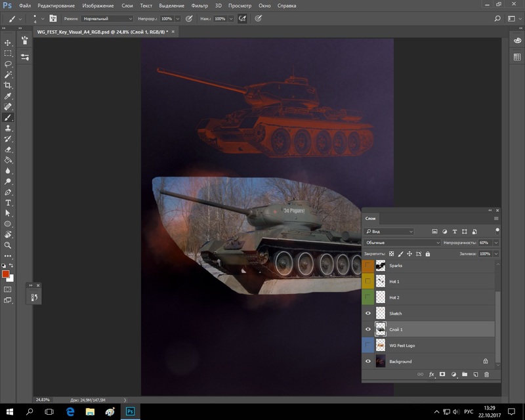Viewport: 525px width, 420px height.
Task: Select the Type tool
Action: tap(8, 203)
